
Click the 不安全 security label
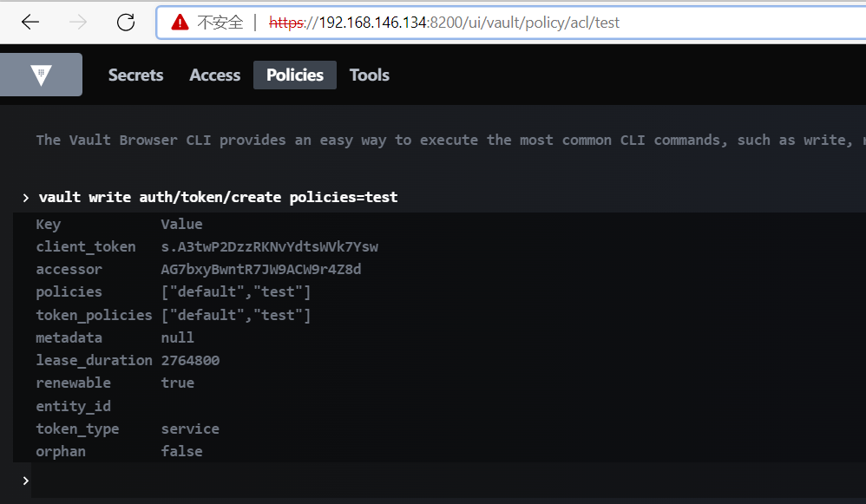(x=220, y=23)
